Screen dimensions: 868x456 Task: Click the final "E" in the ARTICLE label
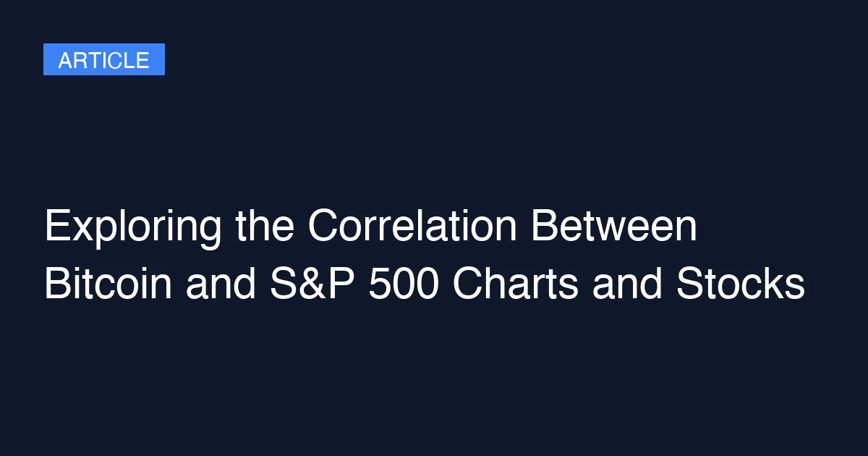(143, 60)
